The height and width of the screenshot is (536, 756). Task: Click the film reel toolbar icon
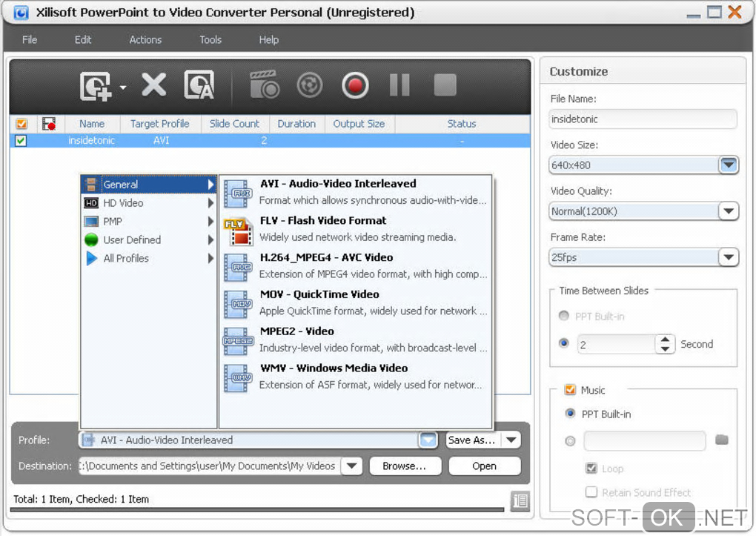[309, 85]
